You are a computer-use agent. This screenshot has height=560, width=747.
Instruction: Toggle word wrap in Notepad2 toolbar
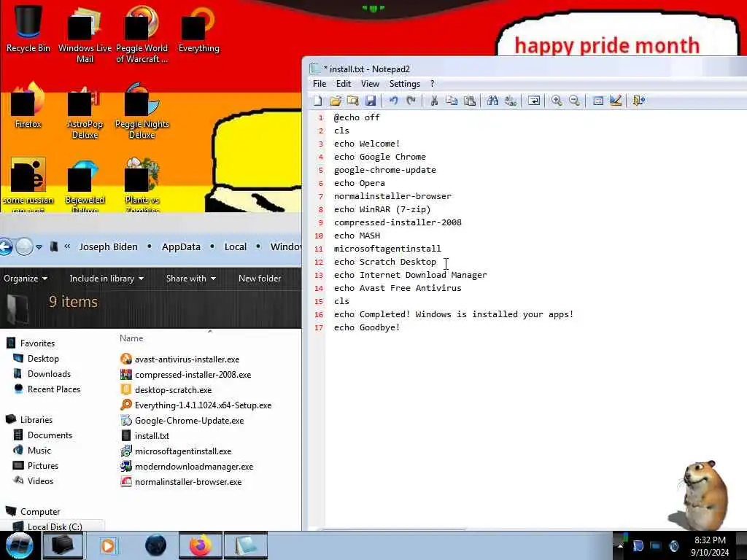click(534, 101)
